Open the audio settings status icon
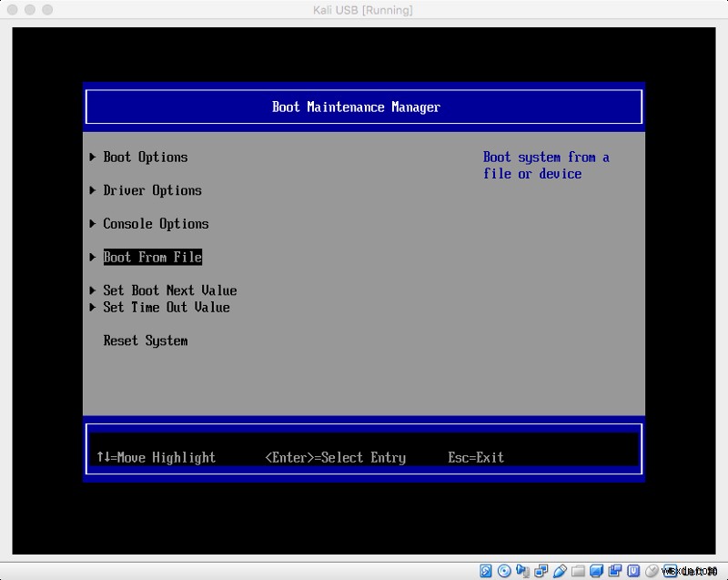The width and height of the screenshot is (728, 580). (x=522, y=571)
